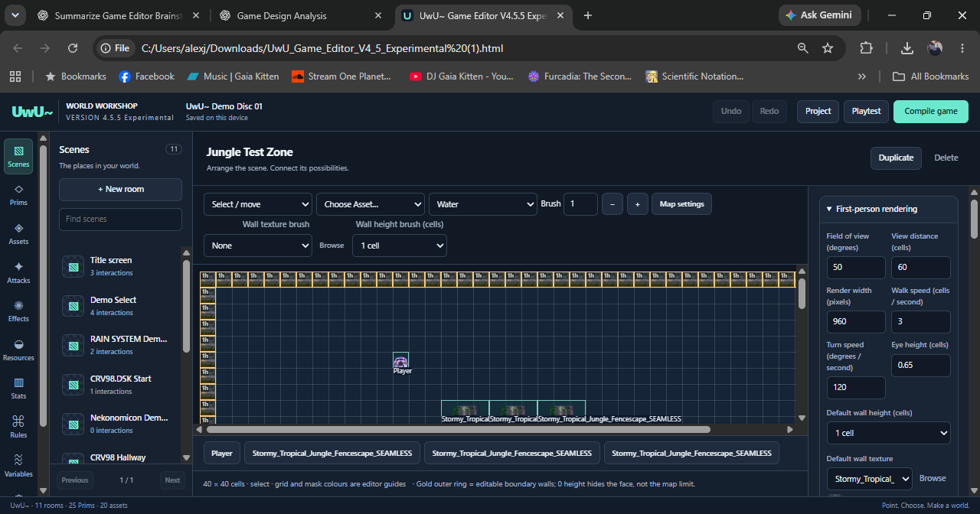Open the Effects sidebar section
The image size is (980, 514).
click(18, 311)
